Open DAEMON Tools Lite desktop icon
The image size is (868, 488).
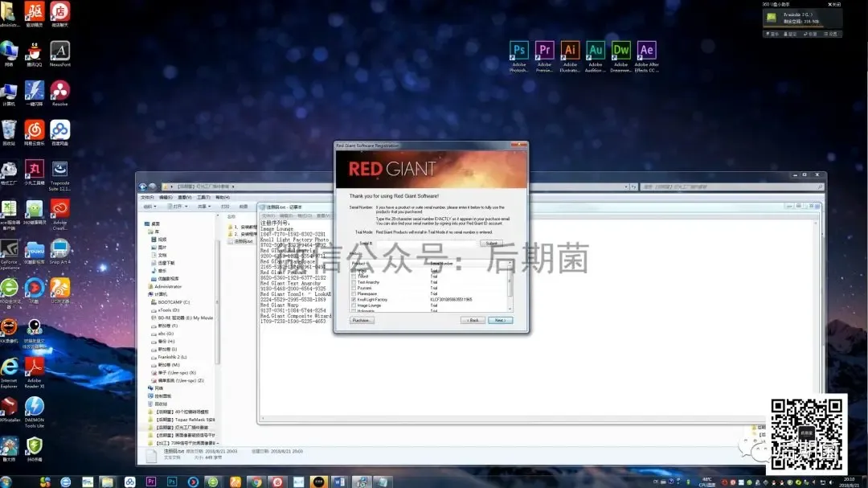point(35,412)
